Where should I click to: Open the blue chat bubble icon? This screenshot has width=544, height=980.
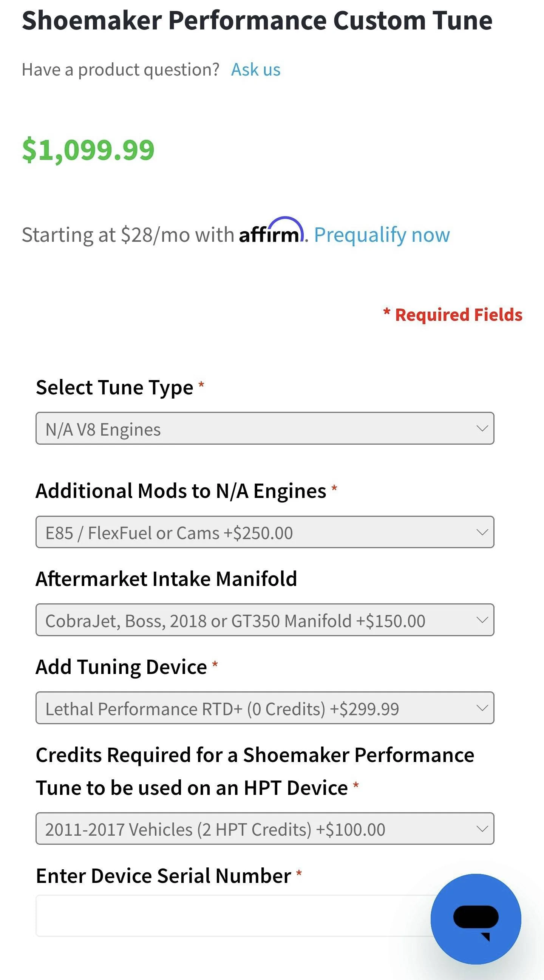[476, 919]
